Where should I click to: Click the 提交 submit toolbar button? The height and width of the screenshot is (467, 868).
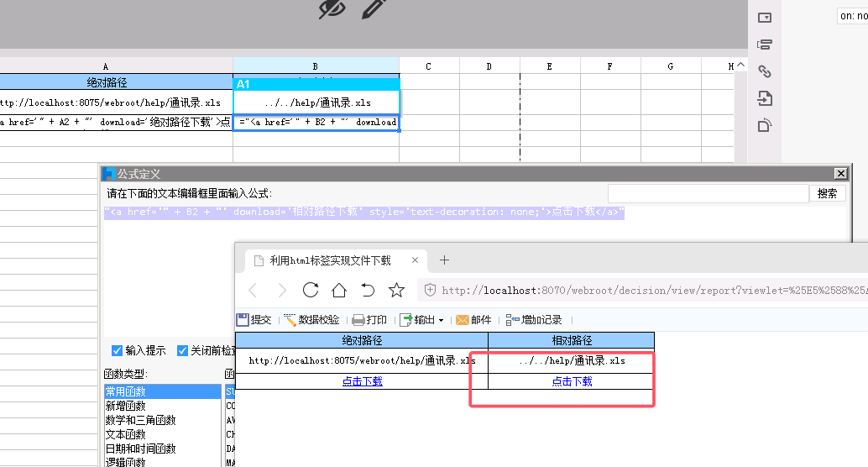(x=254, y=320)
